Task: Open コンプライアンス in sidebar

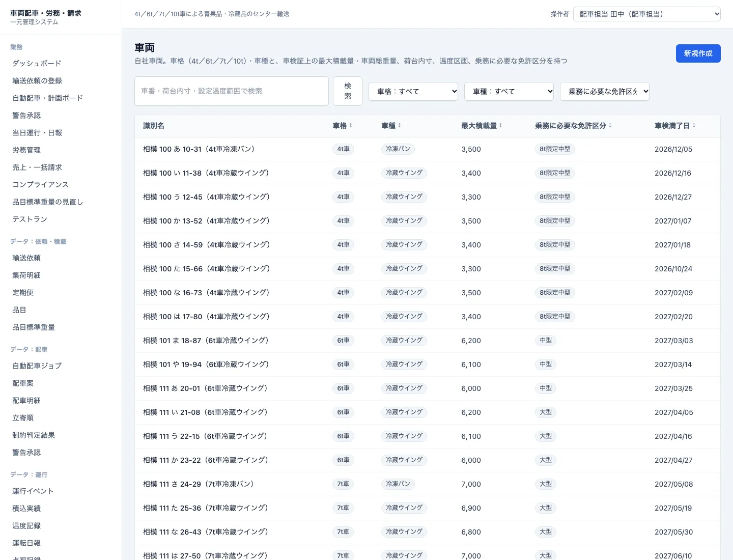Action: 40,185
